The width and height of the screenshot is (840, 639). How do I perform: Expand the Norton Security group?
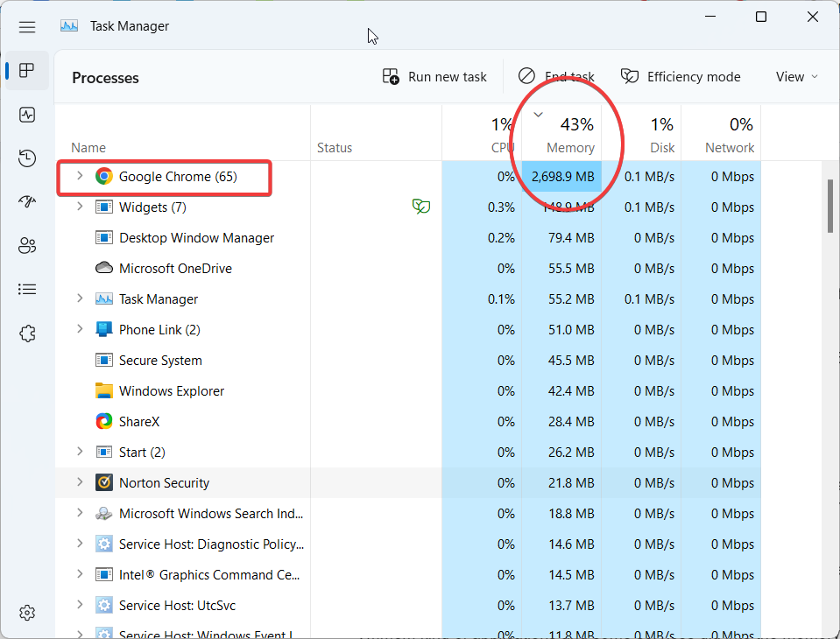(80, 482)
